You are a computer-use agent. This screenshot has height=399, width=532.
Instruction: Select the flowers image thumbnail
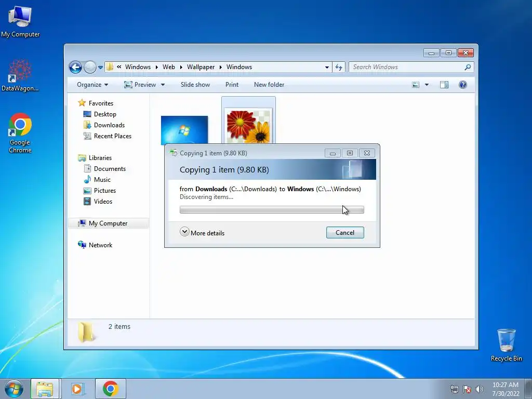tap(248, 126)
